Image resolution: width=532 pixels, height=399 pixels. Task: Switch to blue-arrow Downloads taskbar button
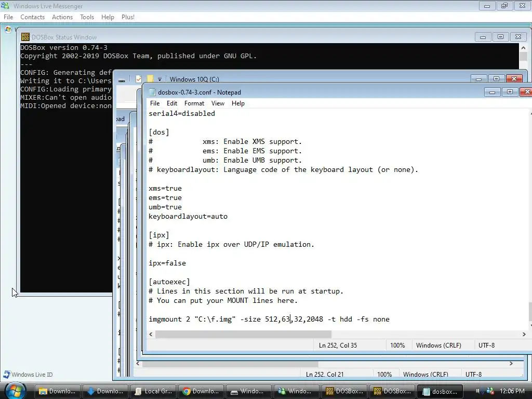105,391
